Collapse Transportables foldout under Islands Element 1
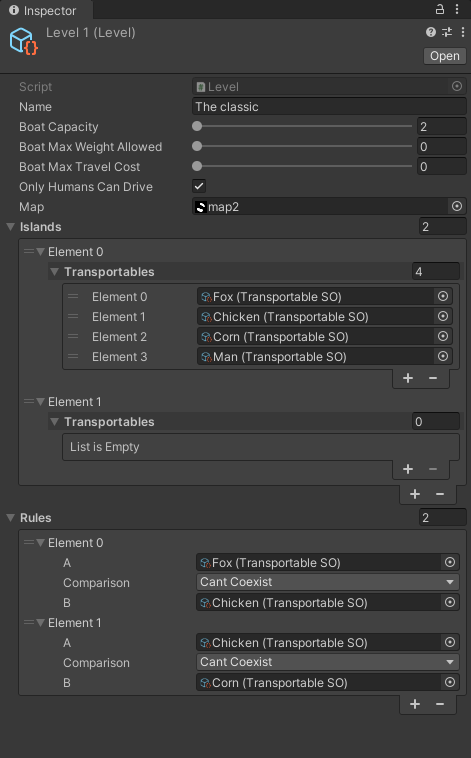Screen dimensions: 471x758 [x=55, y=422]
